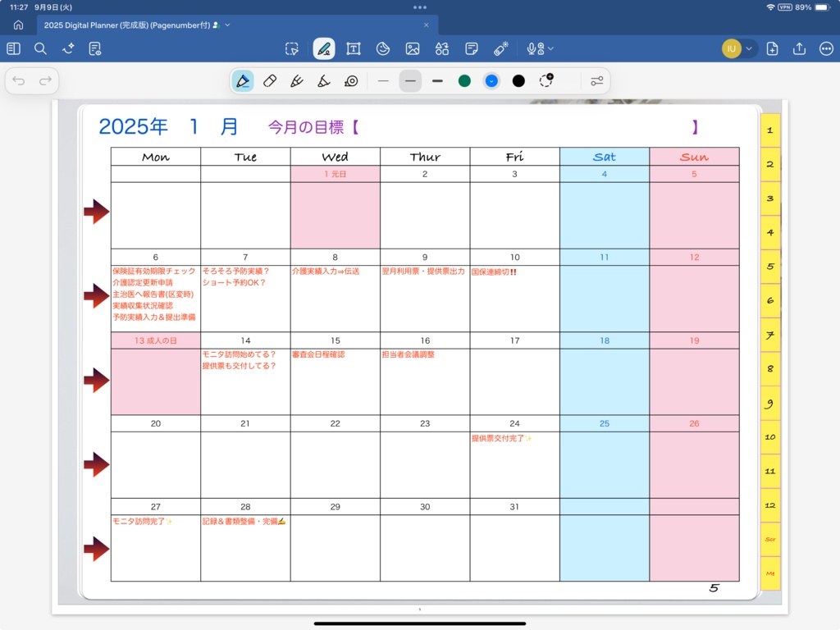
Task: Tap the VPN status indicator
Action: [x=785, y=7]
